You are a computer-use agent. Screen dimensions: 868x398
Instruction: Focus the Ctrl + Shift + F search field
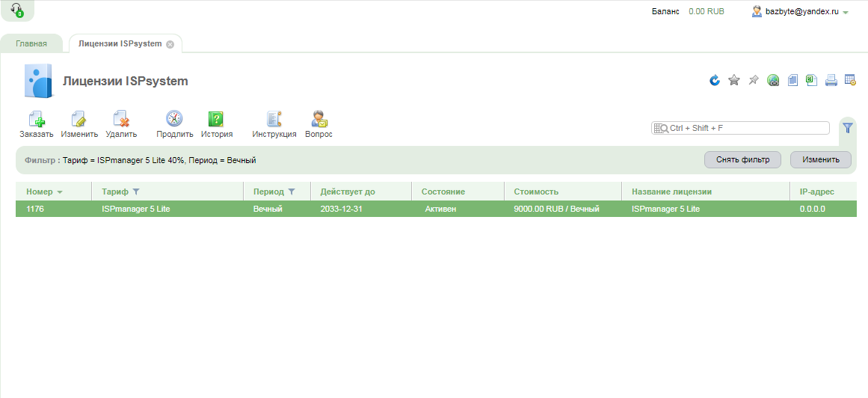pyautogui.click(x=740, y=128)
